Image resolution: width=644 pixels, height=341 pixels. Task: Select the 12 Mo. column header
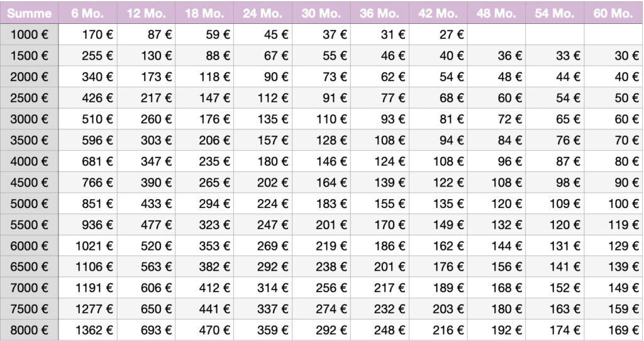pyautogui.click(x=146, y=13)
